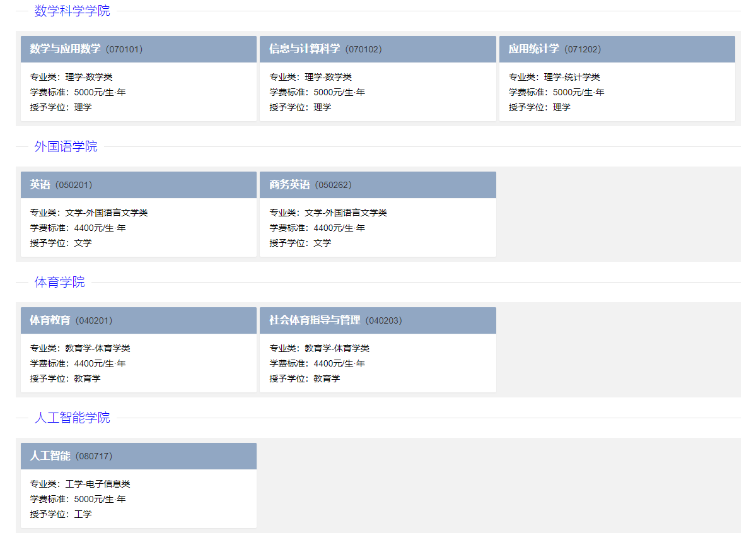The image size is (756, 540).
Task: Click 理学-统计学类 category text in 应用统计学 card
Action: [572, 77]
